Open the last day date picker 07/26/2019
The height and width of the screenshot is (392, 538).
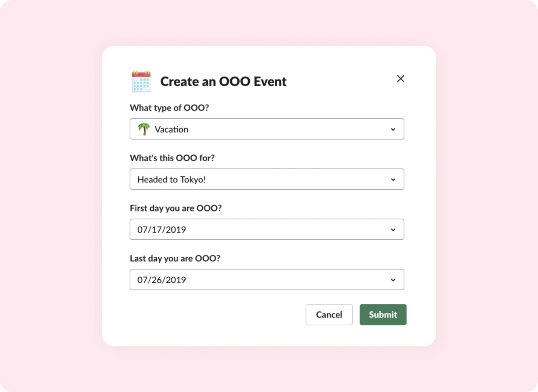coord(267,279)
